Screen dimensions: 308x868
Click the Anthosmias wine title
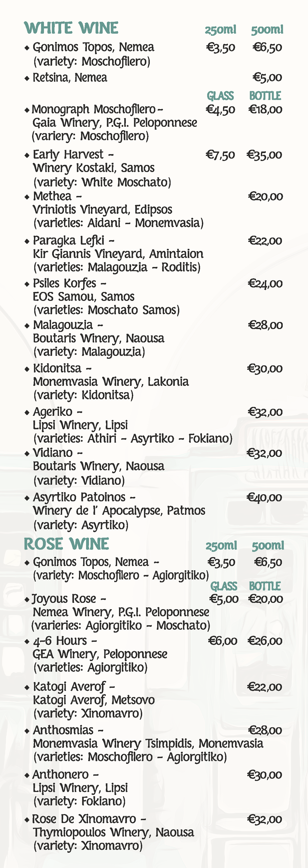tap(63, 730)
